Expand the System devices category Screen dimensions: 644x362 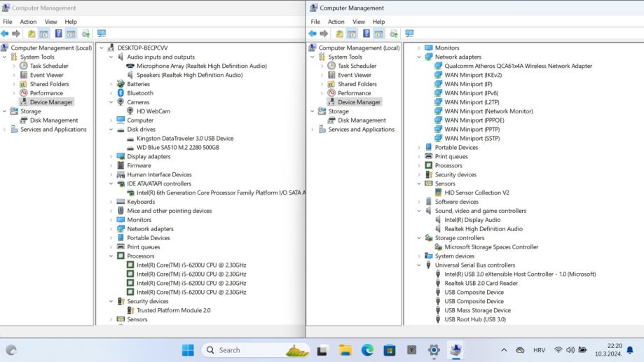[x=420, y=256]
